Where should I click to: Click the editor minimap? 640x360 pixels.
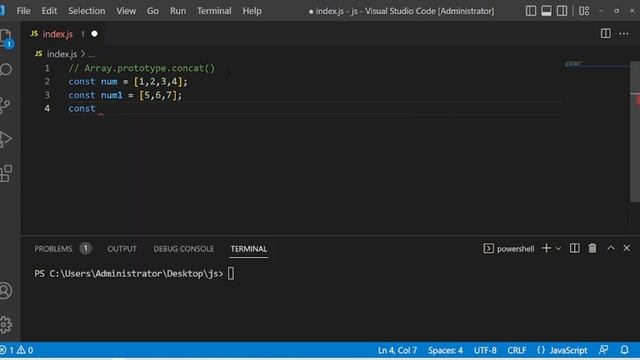coord(596,64)
